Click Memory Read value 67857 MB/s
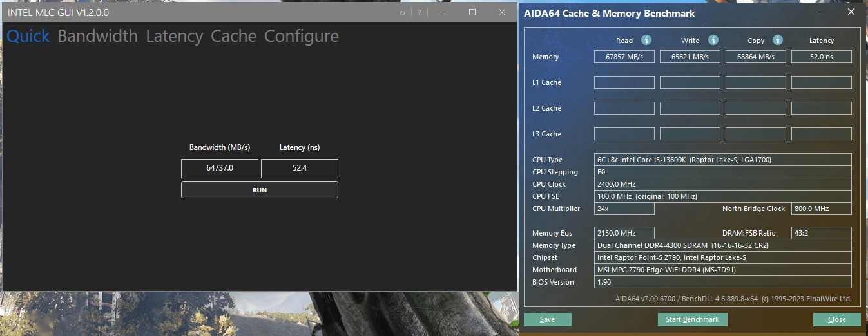The height and width of the screenshot is (336, 868). 624,57
